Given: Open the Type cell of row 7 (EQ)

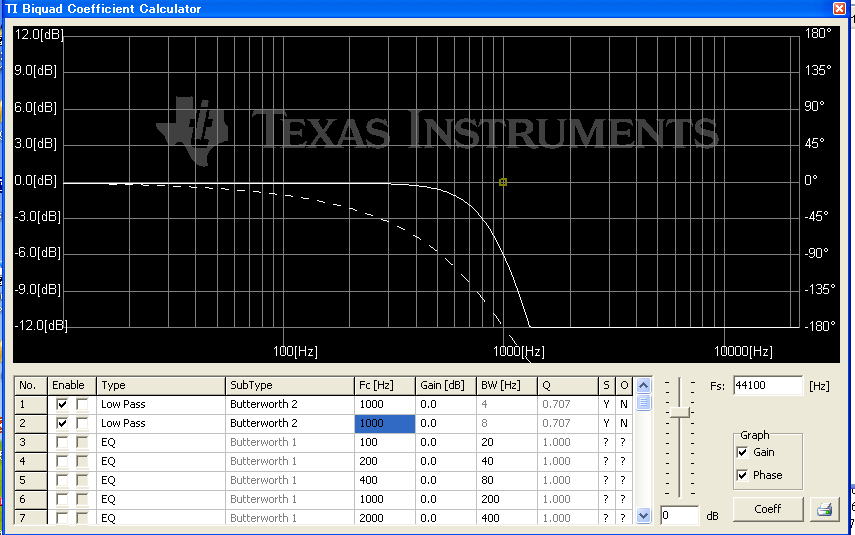Looking at the screenshot, I should tap(161, 518).
